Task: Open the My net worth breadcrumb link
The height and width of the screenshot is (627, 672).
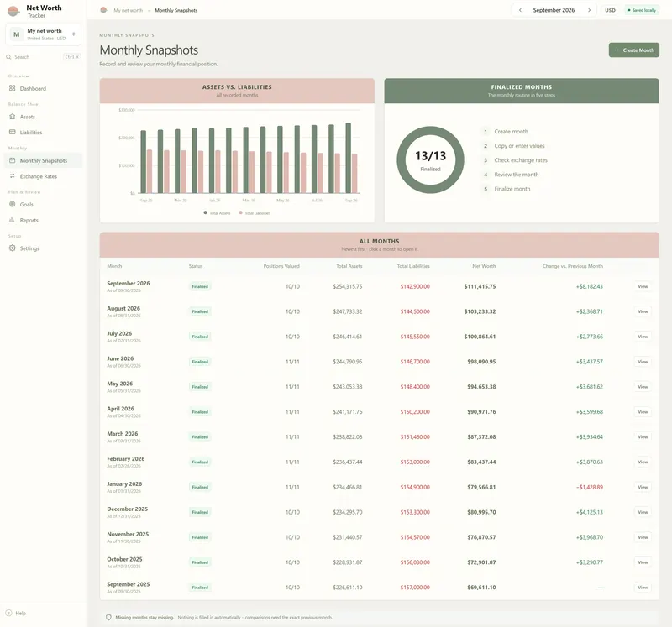Action: (129, 10)
